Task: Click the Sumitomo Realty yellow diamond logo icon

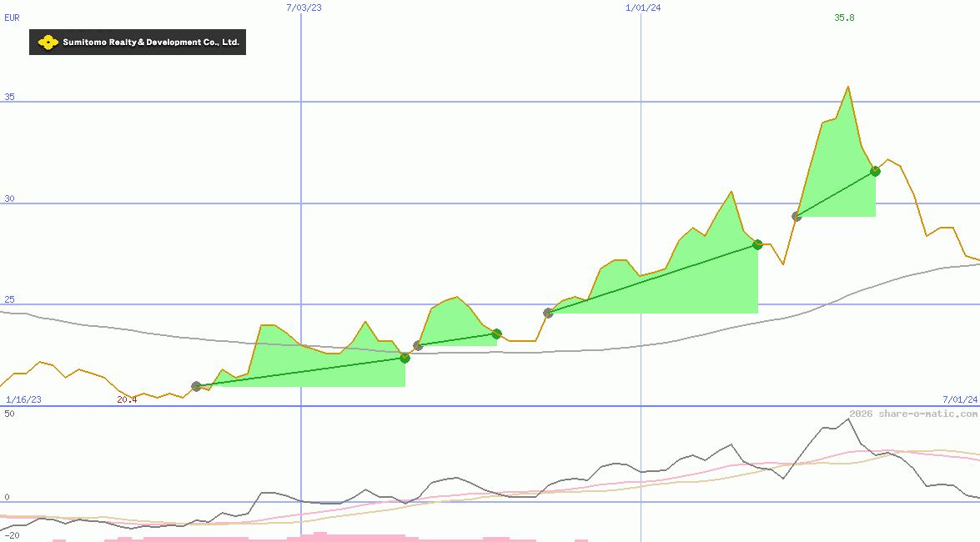Action: 48,41
